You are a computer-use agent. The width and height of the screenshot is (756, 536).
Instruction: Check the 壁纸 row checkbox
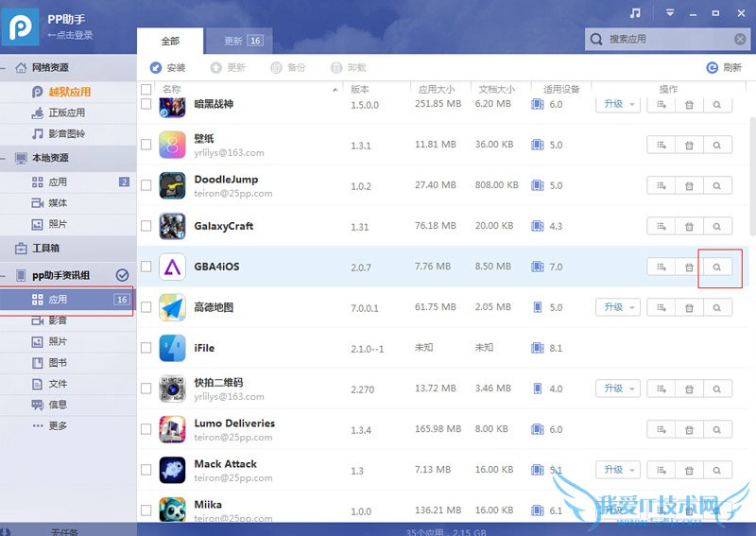point(146,145)
